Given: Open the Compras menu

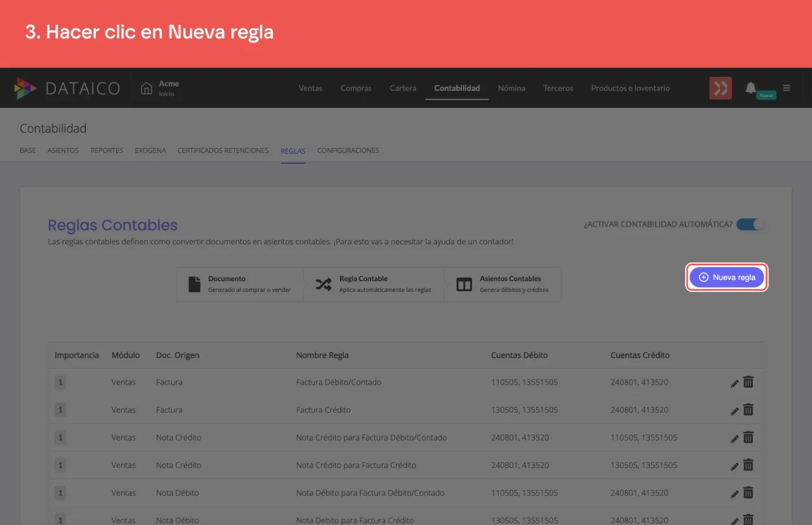Looking at the screenshot, I should click(356, 88).
